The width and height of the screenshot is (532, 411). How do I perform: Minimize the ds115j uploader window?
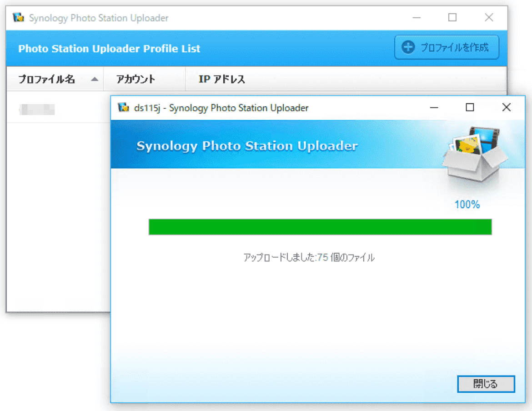(434, 107)
